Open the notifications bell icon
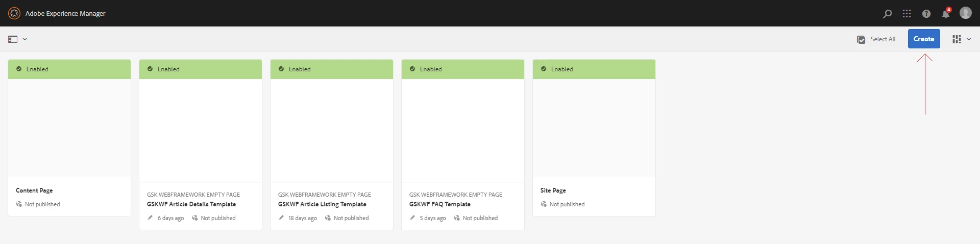This screenshot has width=980, height=244. 946,14
